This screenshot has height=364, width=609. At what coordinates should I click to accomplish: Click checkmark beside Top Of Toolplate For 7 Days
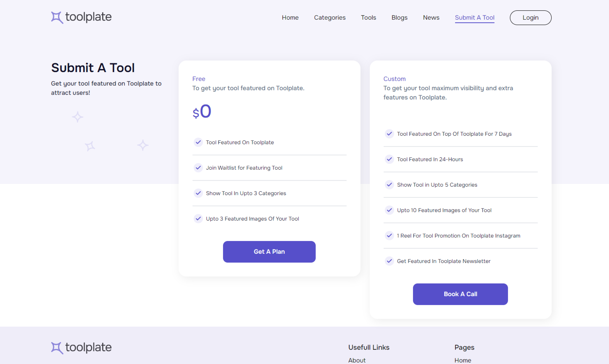tap(389, 134)
